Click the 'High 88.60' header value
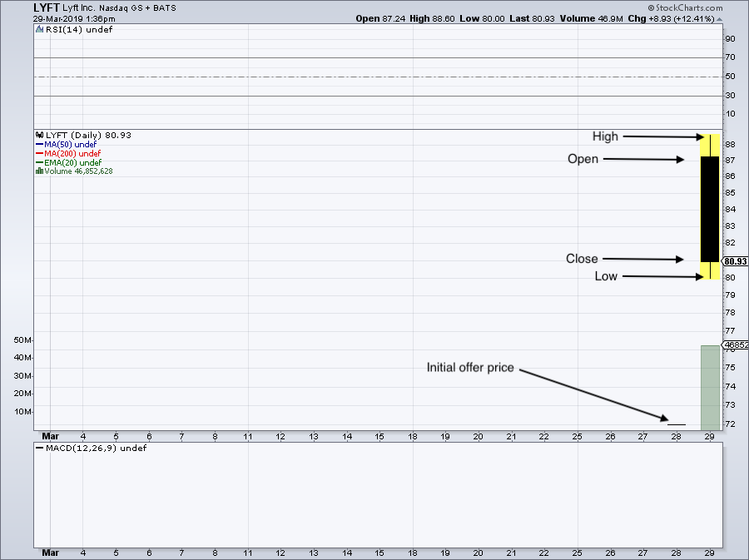749x560 pixels. click(x=432, y=18)
